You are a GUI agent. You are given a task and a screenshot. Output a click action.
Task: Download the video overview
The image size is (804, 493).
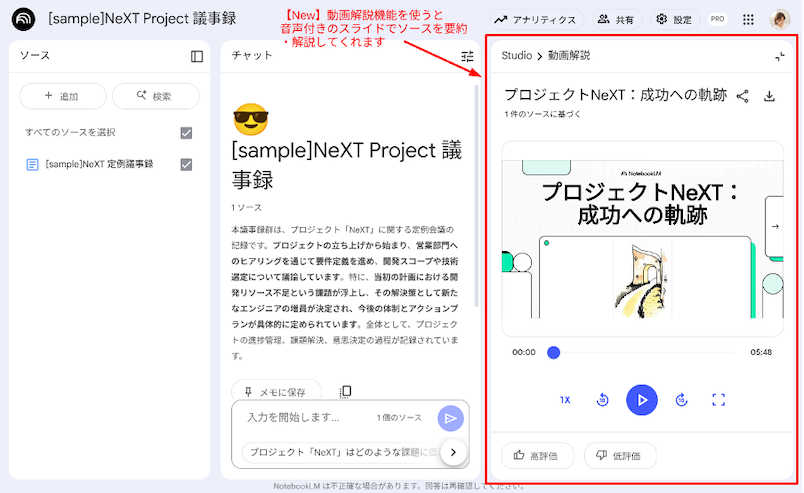pos(769,96)
